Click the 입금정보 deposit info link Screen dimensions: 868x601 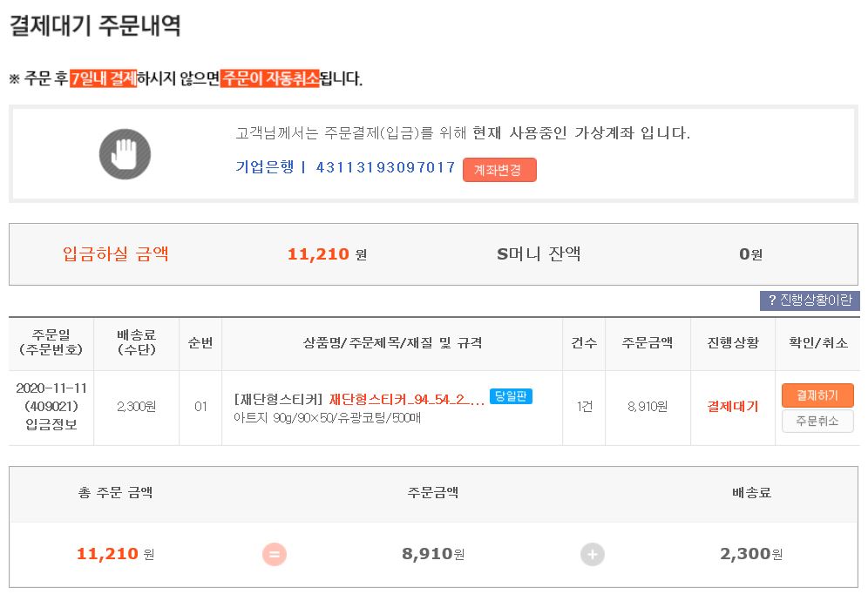(51, 424)
